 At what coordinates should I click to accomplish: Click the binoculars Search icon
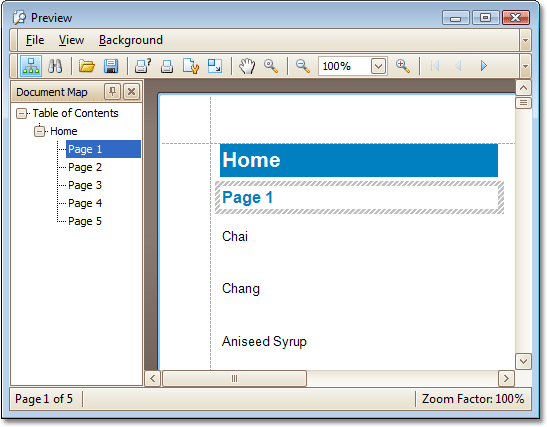click(55, 66)
